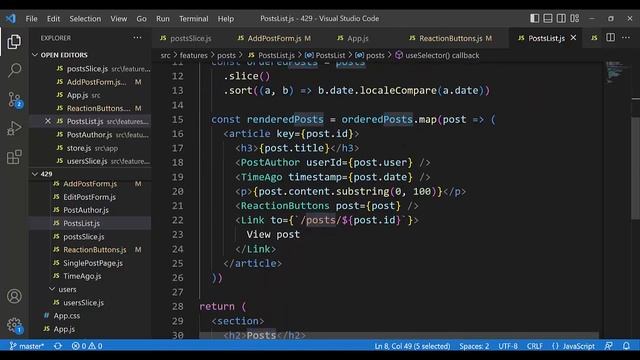Click features in the breadcrumb

click(x=193, y=55)
